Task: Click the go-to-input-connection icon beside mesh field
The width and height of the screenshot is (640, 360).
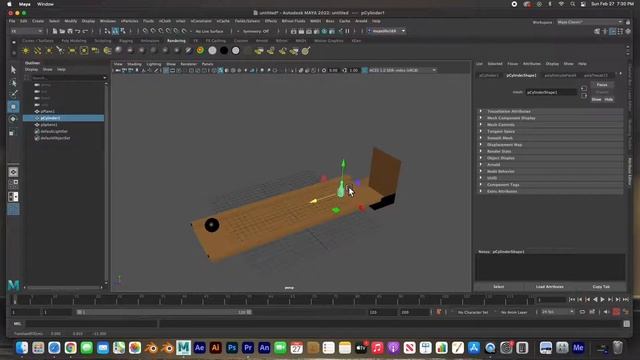Action: pyautogui.click(x=584, y=88)
